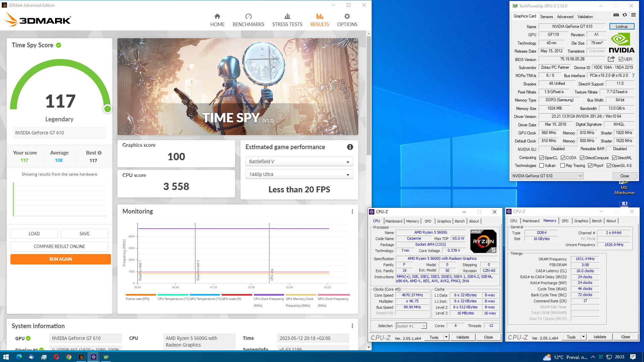Click the GPU-Z refresh icon
This screenshot has width=644, height=362.
(x=625, y=15)
